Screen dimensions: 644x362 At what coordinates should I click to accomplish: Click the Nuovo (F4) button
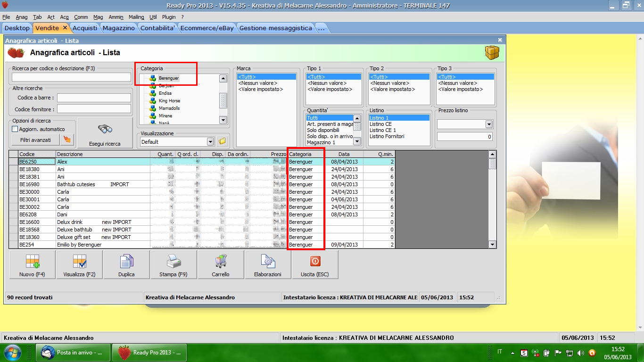(x=33, y=265)
